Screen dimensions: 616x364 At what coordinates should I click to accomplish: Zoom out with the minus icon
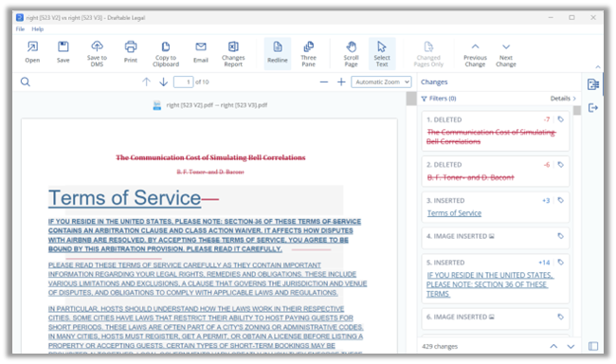(x=324, y=82)
